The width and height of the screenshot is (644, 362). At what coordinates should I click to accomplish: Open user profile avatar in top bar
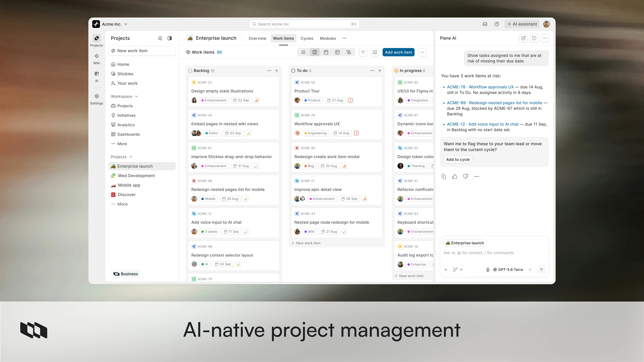click(547, 24)
